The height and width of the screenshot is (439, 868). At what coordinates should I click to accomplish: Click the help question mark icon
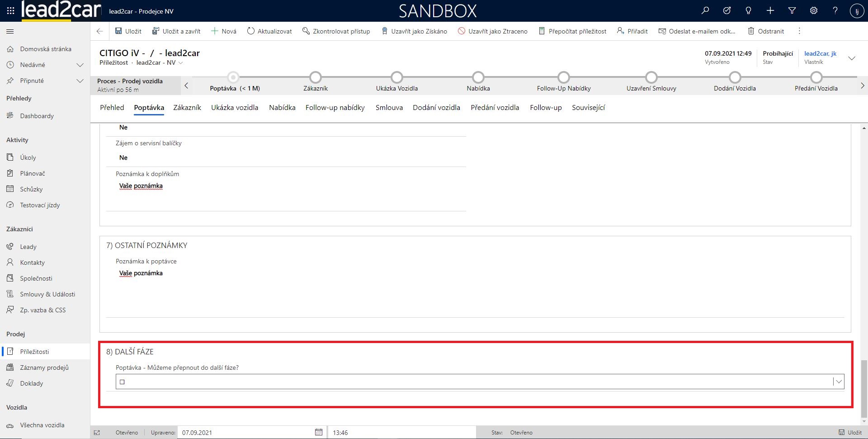835,11
